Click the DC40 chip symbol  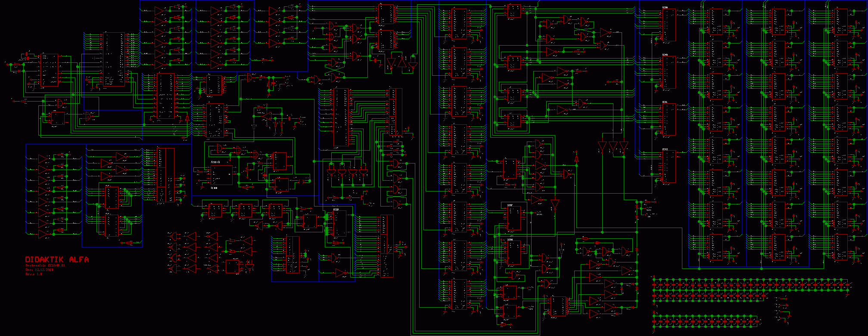tap(669, 72)
